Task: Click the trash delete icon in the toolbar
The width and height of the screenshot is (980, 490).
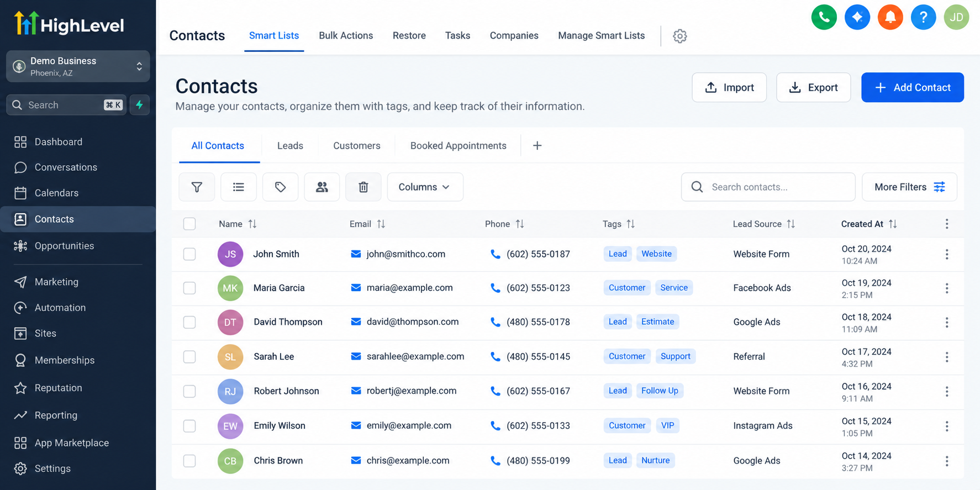Action: coord(363,187)
